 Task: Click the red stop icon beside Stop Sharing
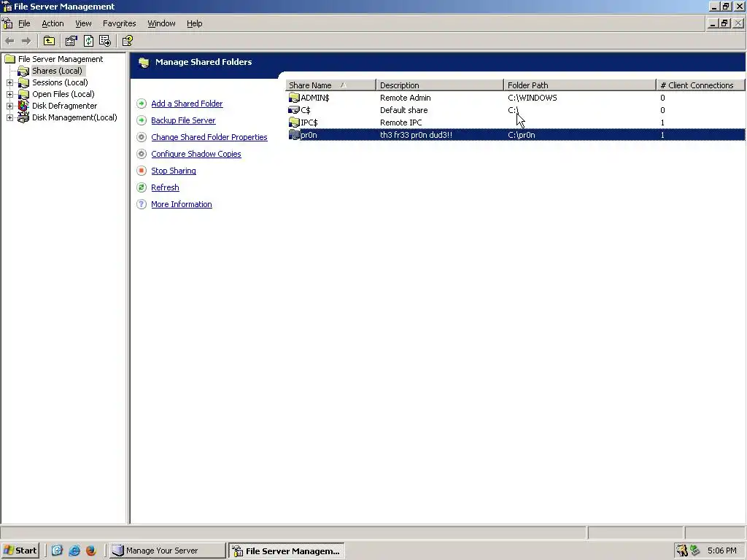click(142, 171)
